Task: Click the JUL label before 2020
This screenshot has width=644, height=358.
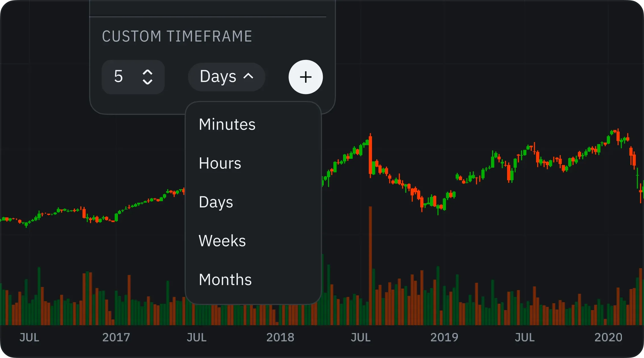Action: point(524,337)
